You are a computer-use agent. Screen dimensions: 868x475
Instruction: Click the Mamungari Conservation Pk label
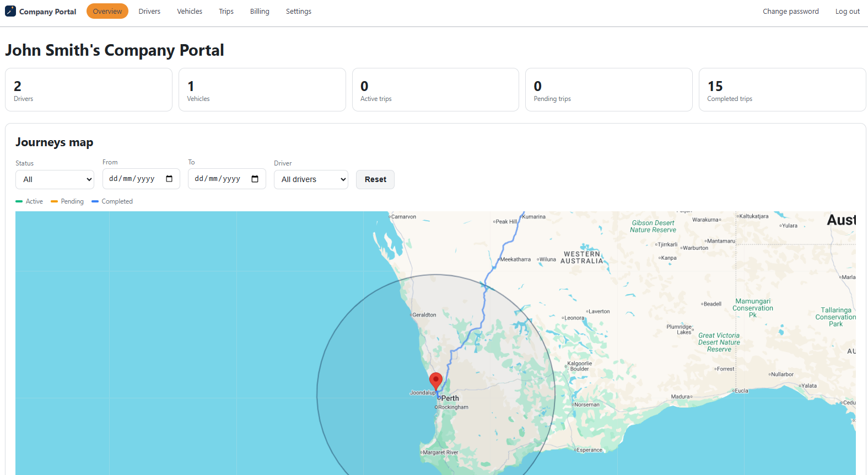coord(753,308)
